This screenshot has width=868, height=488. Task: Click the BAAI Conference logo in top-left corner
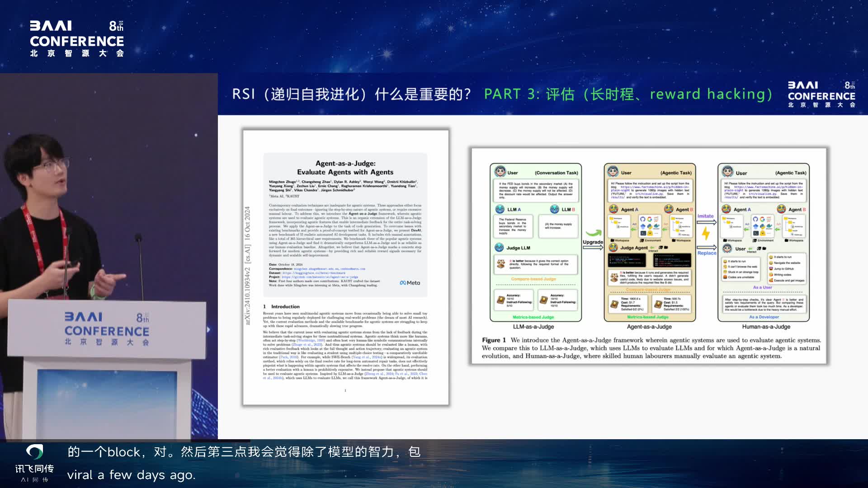pos(77,38)
